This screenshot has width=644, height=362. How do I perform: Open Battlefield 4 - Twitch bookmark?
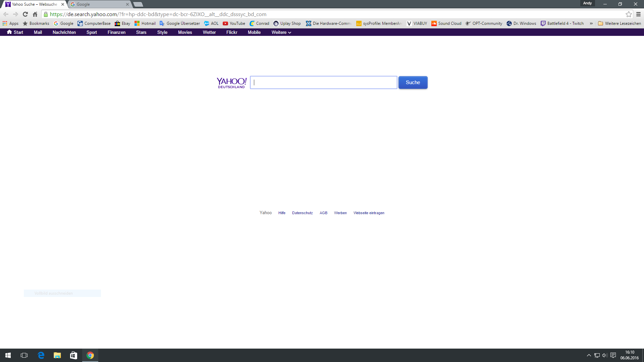(x=562, y=23)
